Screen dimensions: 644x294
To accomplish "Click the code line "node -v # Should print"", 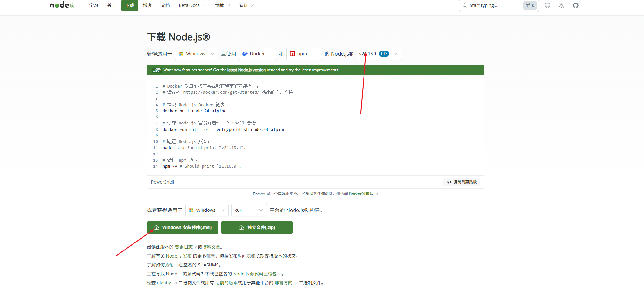I will (204, 148).
